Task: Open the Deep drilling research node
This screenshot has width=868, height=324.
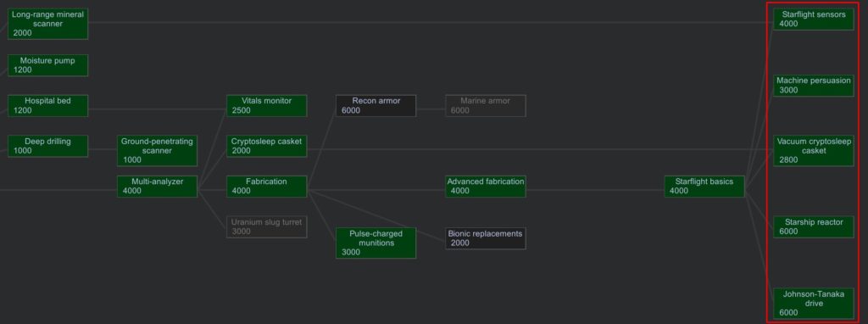Action: pyautogui.click(x=47, y=146)
